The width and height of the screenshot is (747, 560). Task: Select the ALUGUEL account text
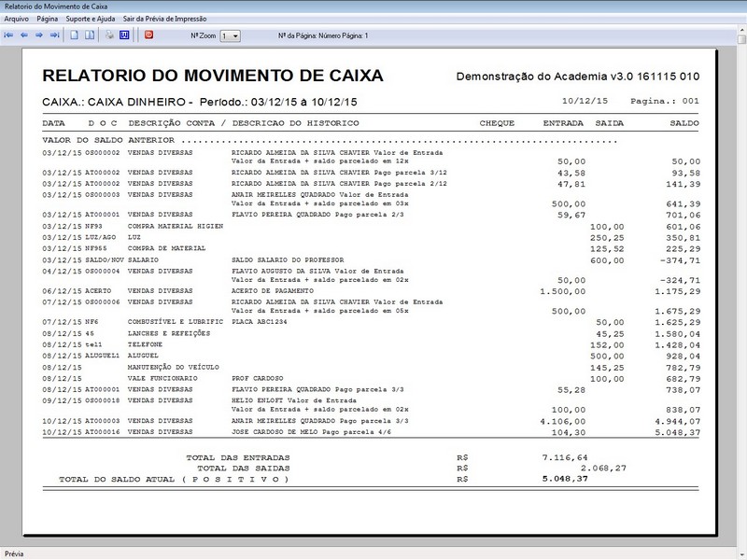pos(143,356)
